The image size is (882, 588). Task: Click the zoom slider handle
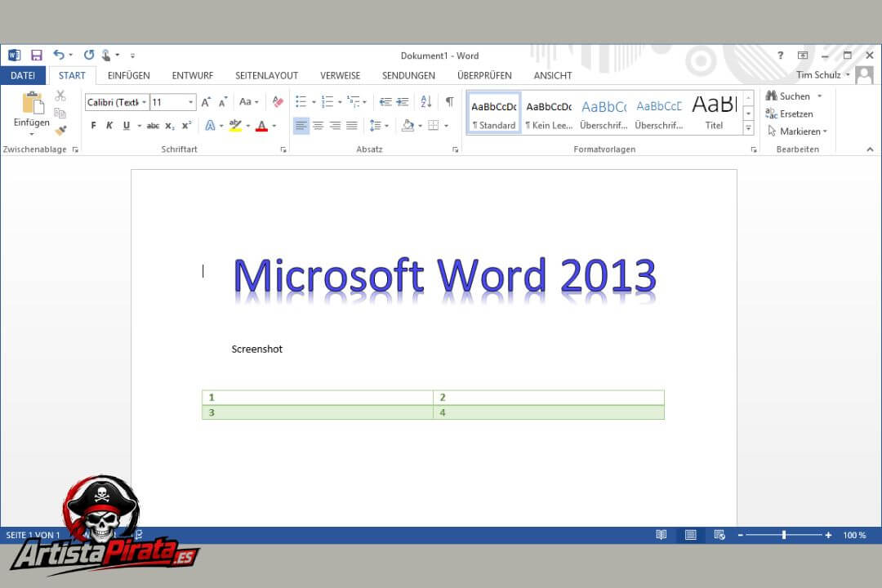tap(784, 535)
